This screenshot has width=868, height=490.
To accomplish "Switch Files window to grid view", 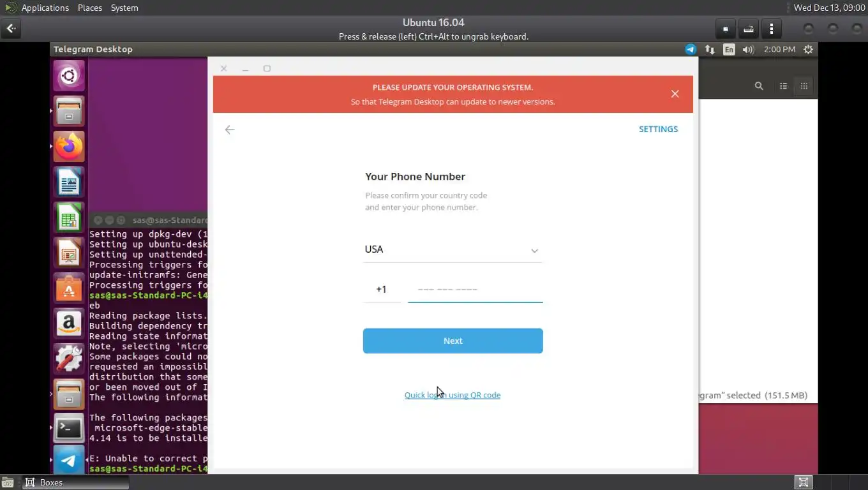I will [x=804, y=86].
